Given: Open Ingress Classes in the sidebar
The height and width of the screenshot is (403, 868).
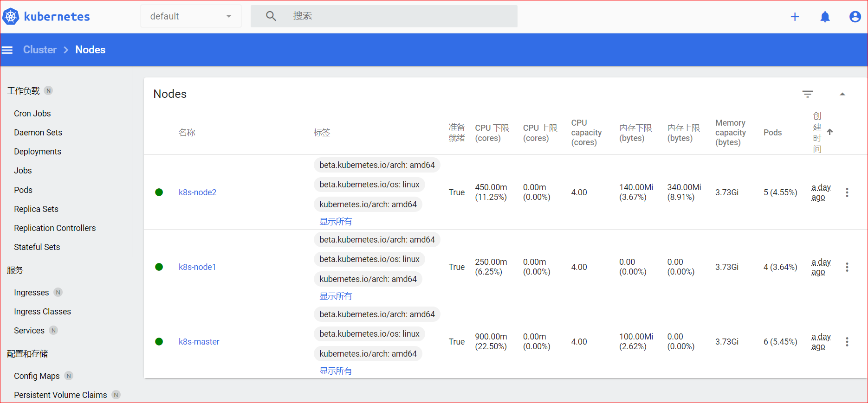Looking at the screenshot, I should (x=43, y=312).
